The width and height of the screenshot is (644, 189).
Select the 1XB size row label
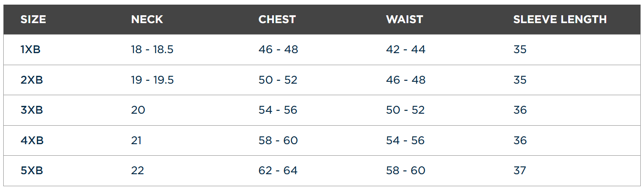30,49
